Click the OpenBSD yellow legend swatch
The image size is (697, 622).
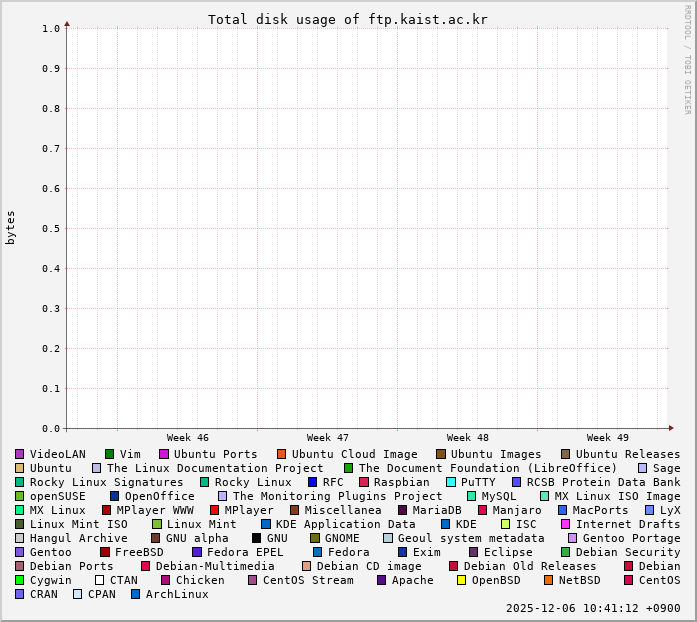tap(462, 580)
